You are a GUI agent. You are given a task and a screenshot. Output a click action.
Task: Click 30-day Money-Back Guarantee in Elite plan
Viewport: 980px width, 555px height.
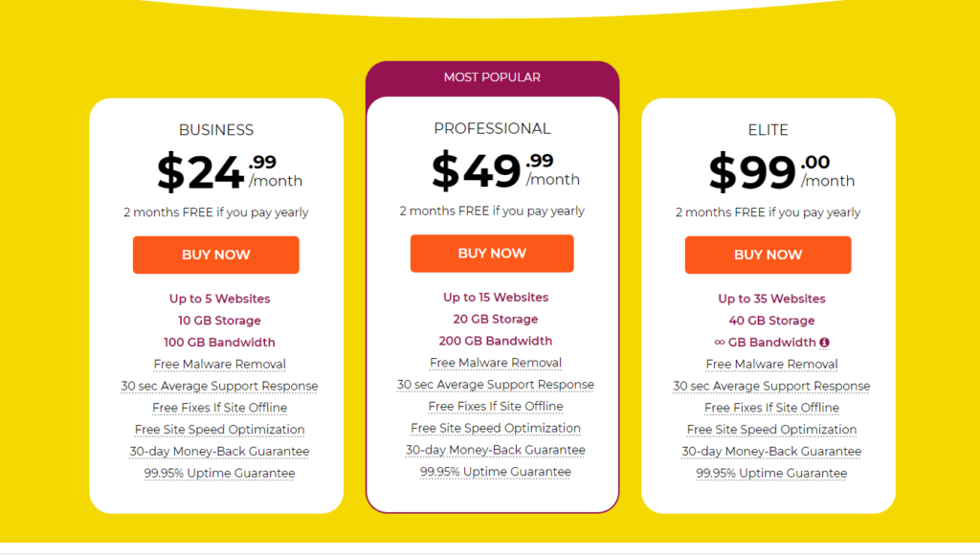[x=772, y=452]
